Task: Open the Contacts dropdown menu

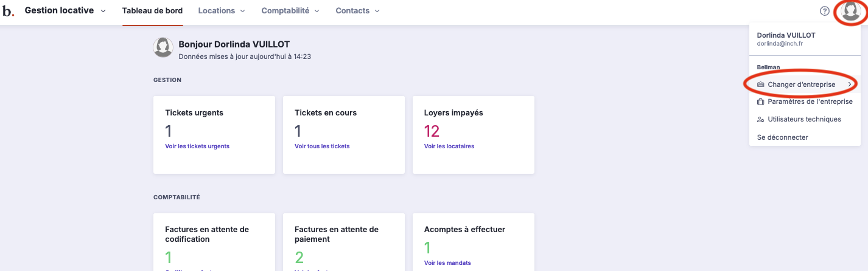Action: tap(357, 11)
